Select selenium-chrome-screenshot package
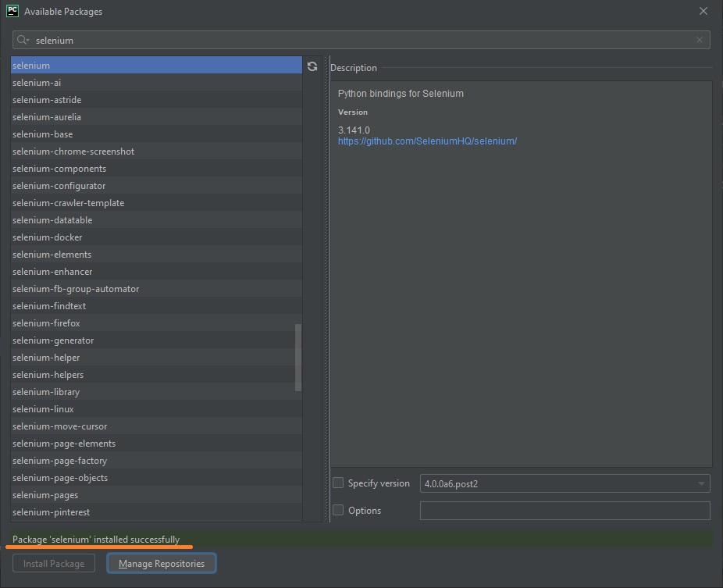 click(156, 151)
